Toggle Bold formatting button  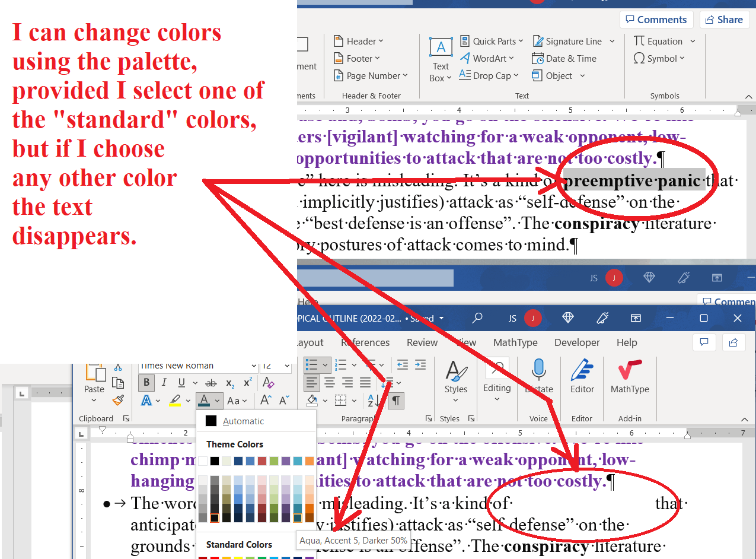(x=146, y=383)
